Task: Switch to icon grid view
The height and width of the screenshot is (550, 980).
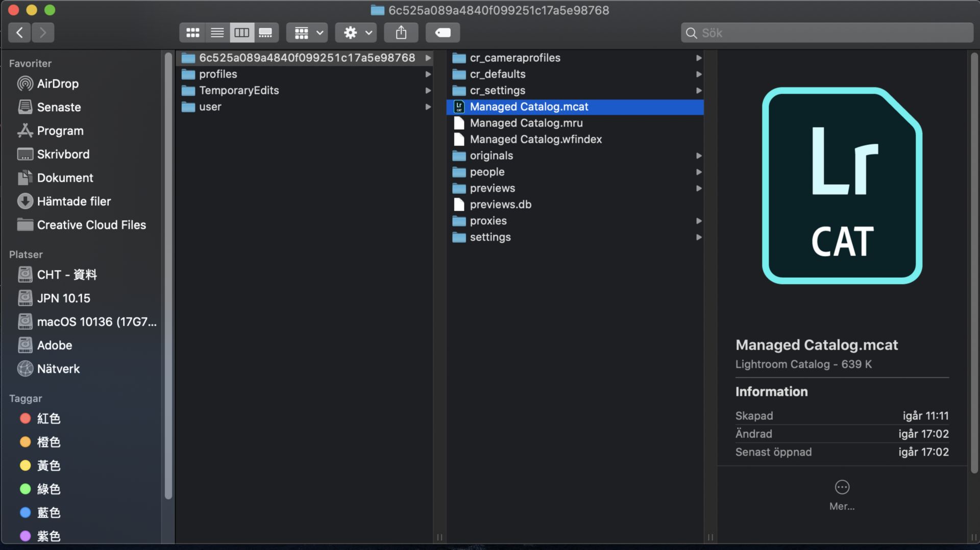Action: click(192, 32)
